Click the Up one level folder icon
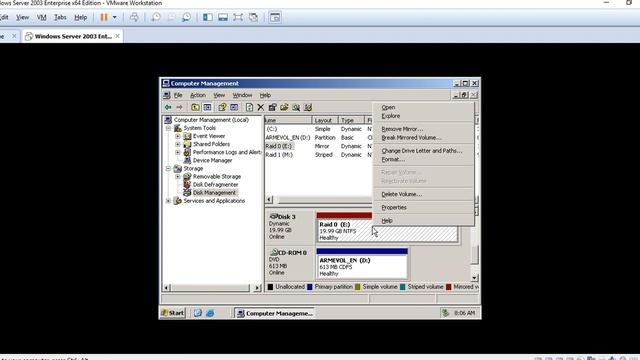Viewport: 640px width, 360px height. tap(195, 107)
